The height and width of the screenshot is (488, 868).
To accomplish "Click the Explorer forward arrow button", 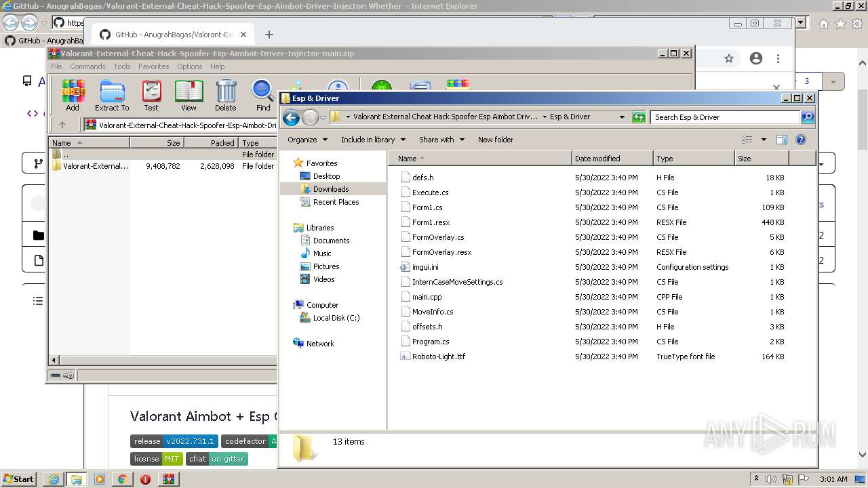I will [x=310, y=117].
